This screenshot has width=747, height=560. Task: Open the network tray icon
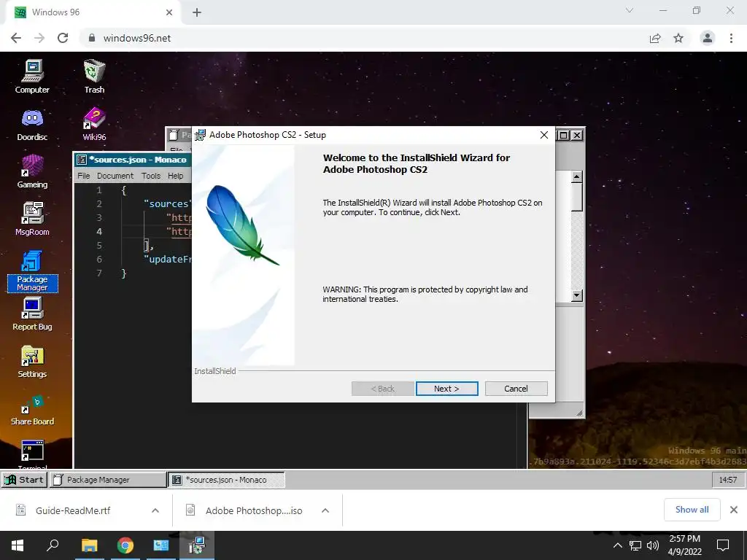click(x=635, y=545)
